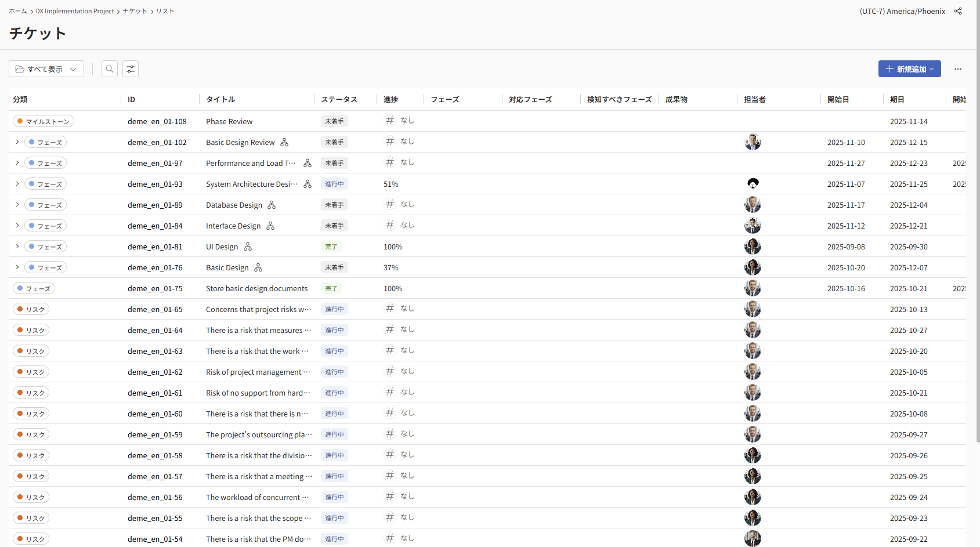This screenshot has height=547, width=980.
Task: Click the 新規追加 add new button
Action: [x=909, y=69]
